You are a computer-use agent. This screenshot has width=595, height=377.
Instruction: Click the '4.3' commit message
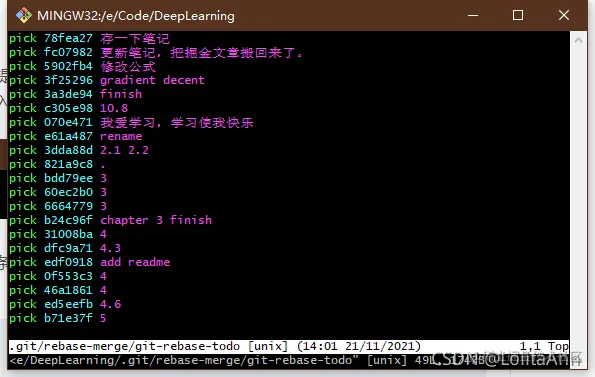tap(110, 248)
